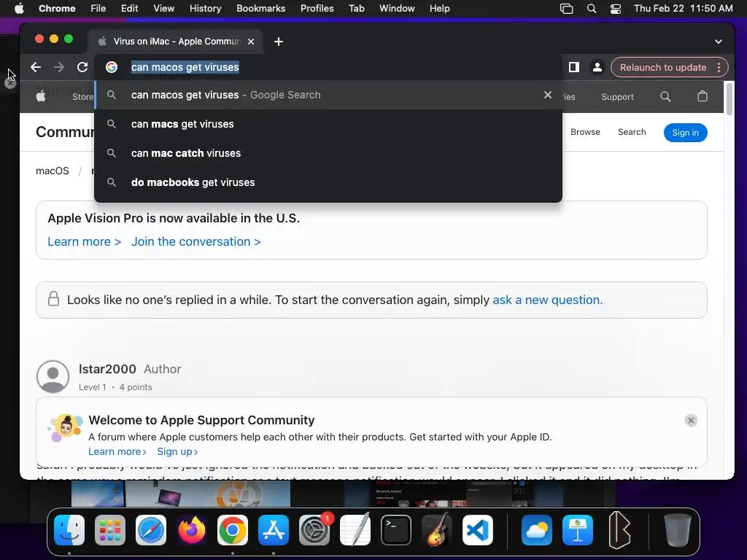
Task: Open App Store from the Dock
Action: coord(274,530)
